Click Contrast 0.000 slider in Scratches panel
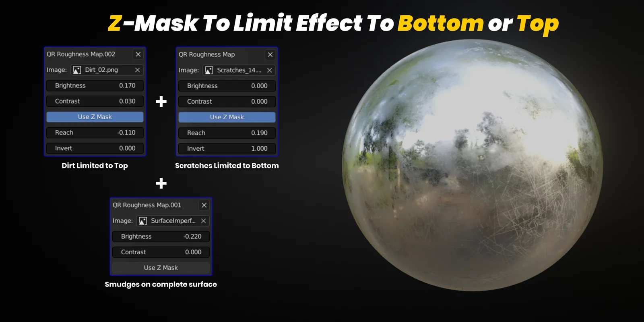 (227, 102)
